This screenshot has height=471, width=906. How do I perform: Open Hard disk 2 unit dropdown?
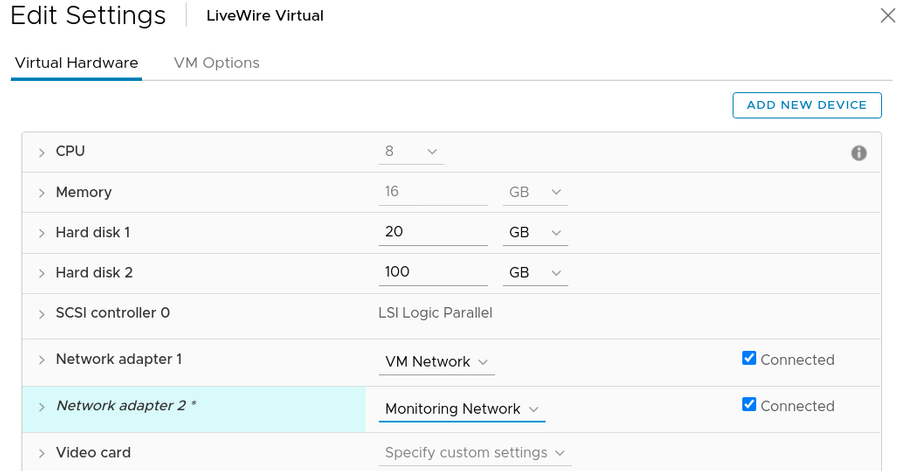pyautogui.click(x=535, y=272)
